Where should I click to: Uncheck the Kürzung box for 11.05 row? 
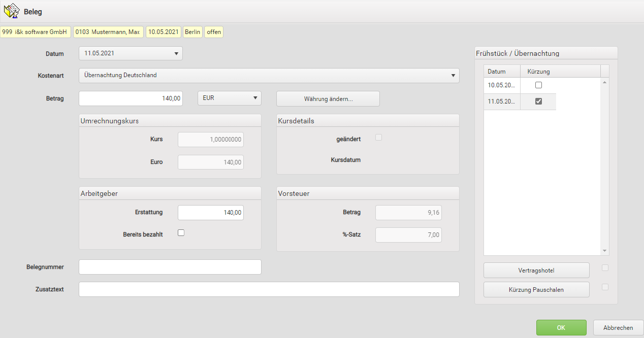click(x=538, y=102)
